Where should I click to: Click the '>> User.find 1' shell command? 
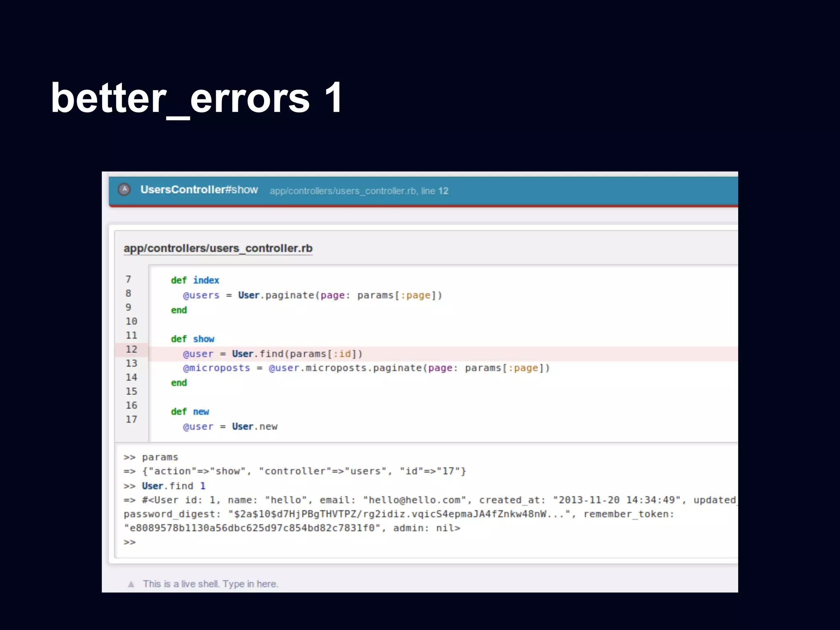pos(164,486)
